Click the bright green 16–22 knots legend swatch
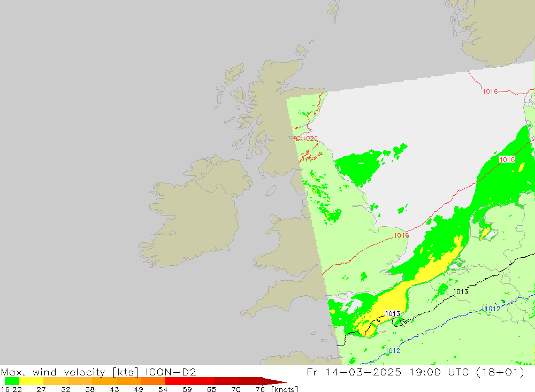Screen dimensions: 535x392 [x=12, y=381]
